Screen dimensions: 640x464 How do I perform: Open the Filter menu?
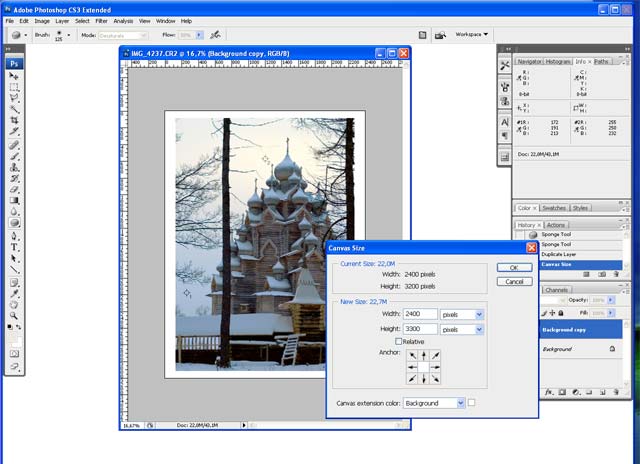(x=101, y=20)
